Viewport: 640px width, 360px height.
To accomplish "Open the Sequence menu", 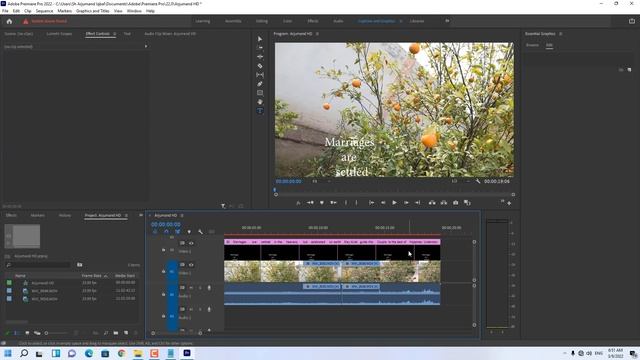I will point(44,11).
